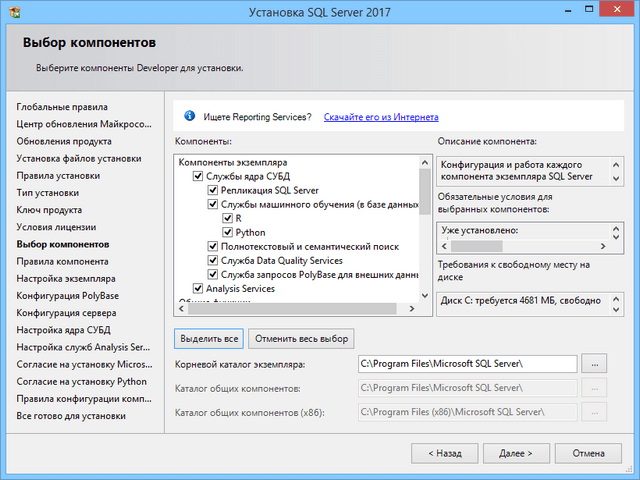Click the Компоненты экземпляра tree heading

click(233, 162)
